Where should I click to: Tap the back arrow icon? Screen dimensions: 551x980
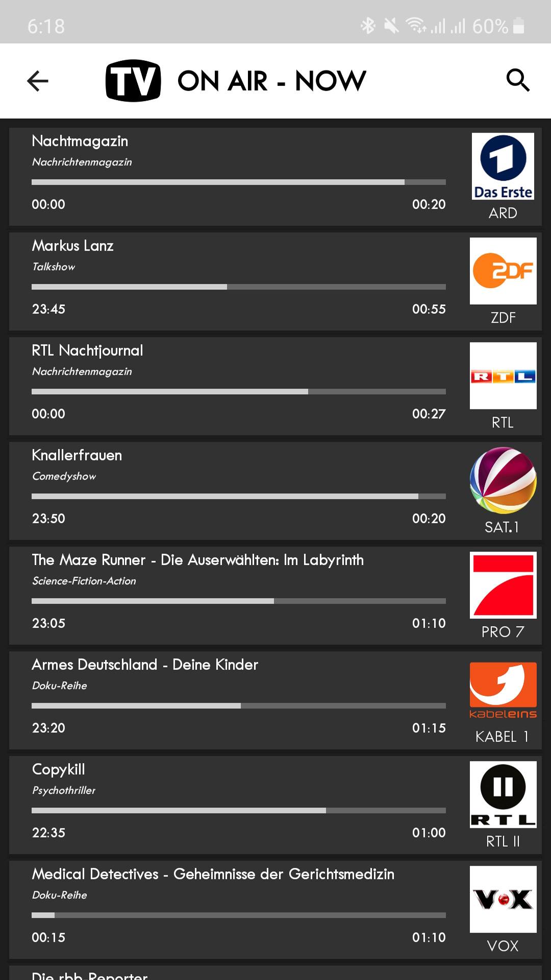(x=38, y=81)
